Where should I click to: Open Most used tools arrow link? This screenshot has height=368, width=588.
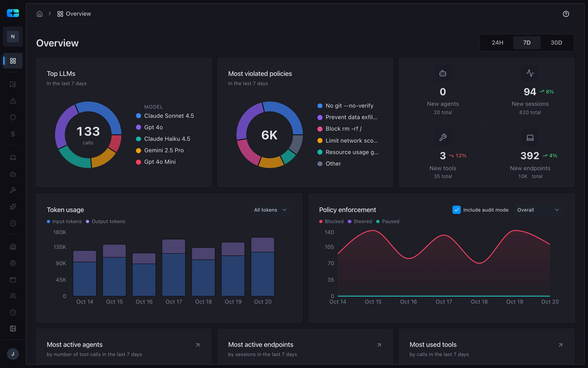[560, 345]
